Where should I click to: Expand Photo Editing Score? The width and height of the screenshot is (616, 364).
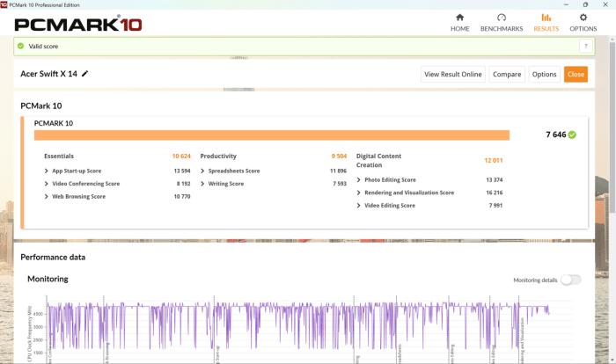358,180
